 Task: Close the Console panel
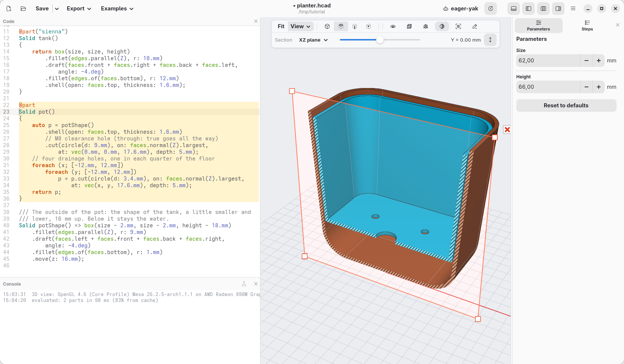[256, 284]
